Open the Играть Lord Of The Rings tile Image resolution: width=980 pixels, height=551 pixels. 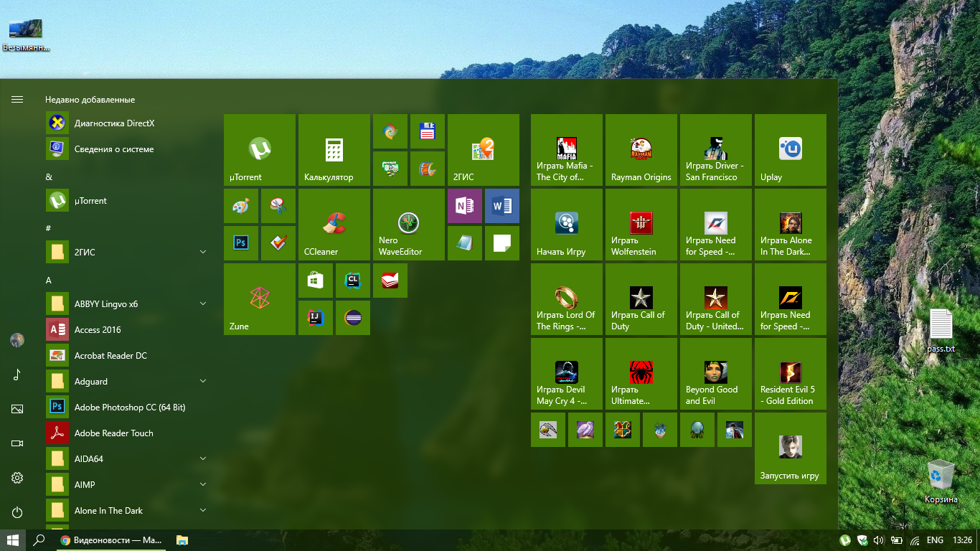pyautogui.click(x=567, y=299)
